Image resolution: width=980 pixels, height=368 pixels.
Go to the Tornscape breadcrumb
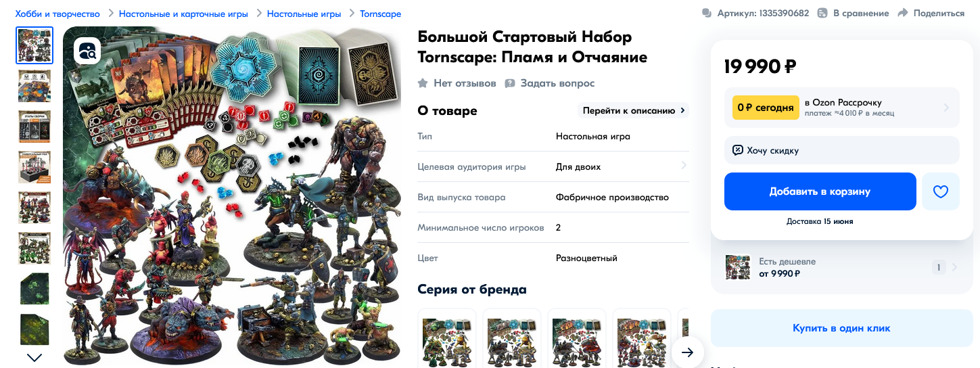coord(380,14)
